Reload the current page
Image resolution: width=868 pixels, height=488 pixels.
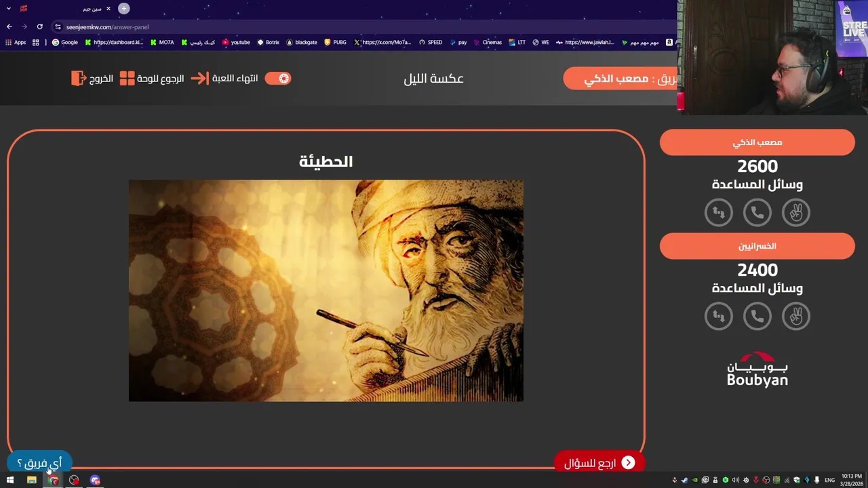(x=40, y=27)
